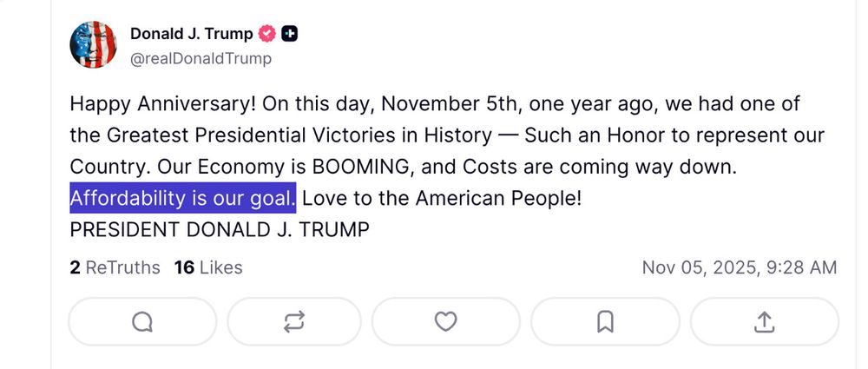Bookmark this Truth post

pyautogui.click(x=605, y=322)
